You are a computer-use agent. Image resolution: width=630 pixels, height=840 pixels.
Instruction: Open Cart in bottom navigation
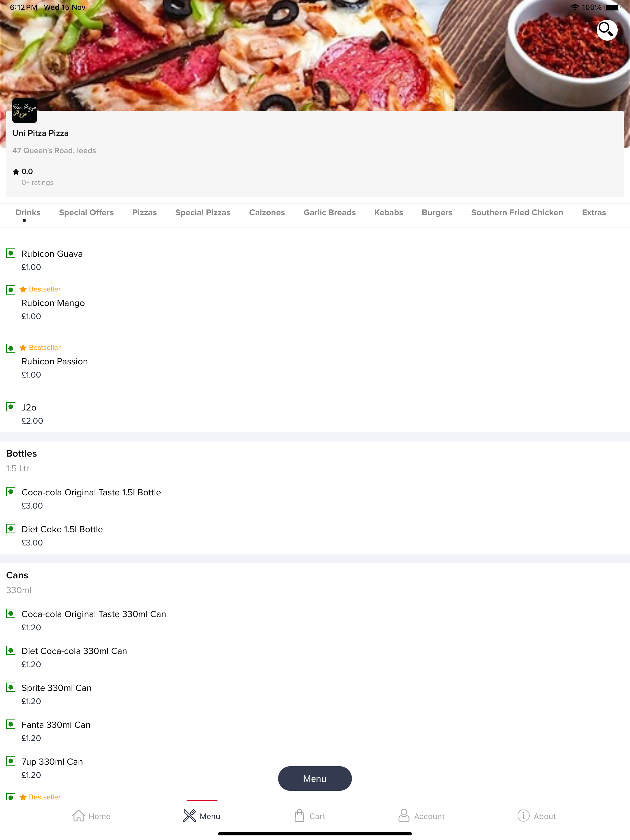click(x=310, y=816)
